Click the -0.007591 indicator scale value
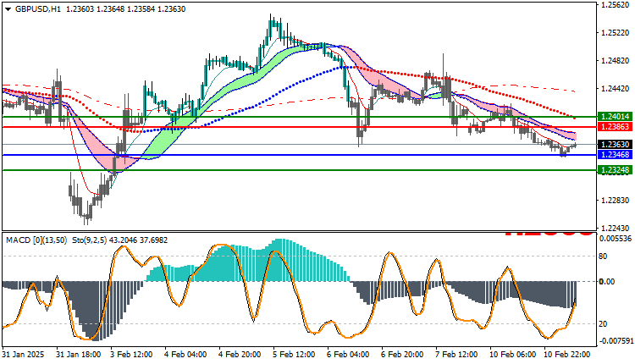635x364 pixels. 616,341
